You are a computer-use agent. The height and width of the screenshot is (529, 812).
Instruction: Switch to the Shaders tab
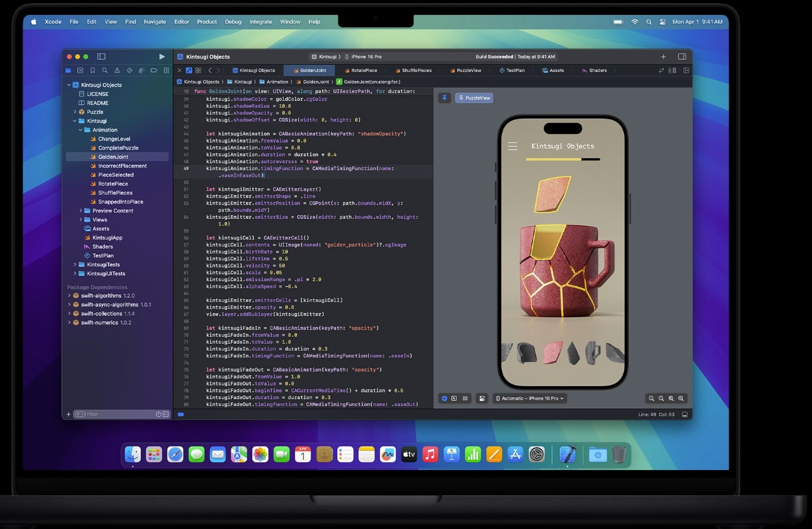(594, 70)
